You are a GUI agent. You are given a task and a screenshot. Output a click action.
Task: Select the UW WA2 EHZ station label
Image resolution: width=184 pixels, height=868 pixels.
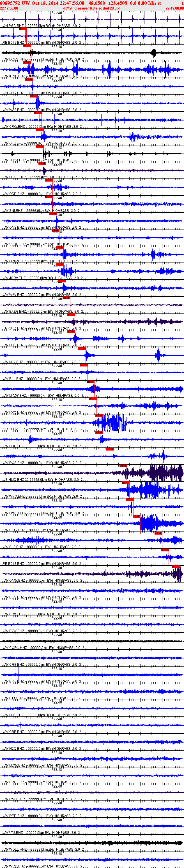(x=42, y=110)
